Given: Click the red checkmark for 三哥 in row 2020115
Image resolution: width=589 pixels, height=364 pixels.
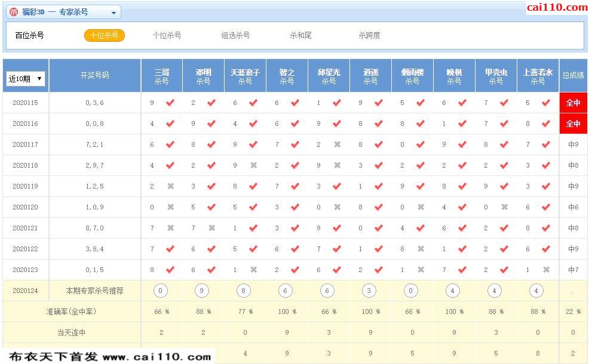Looking at the screenshot, I should pos(170,103).
